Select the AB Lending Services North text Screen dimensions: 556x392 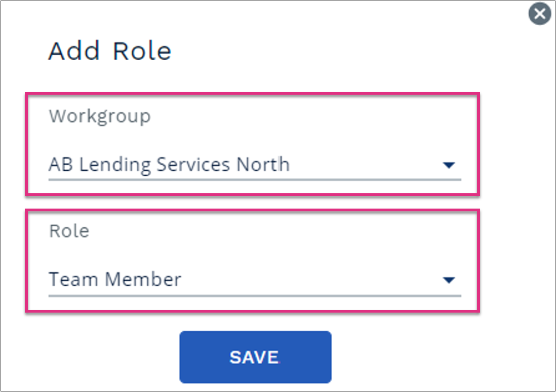[169, 165]
